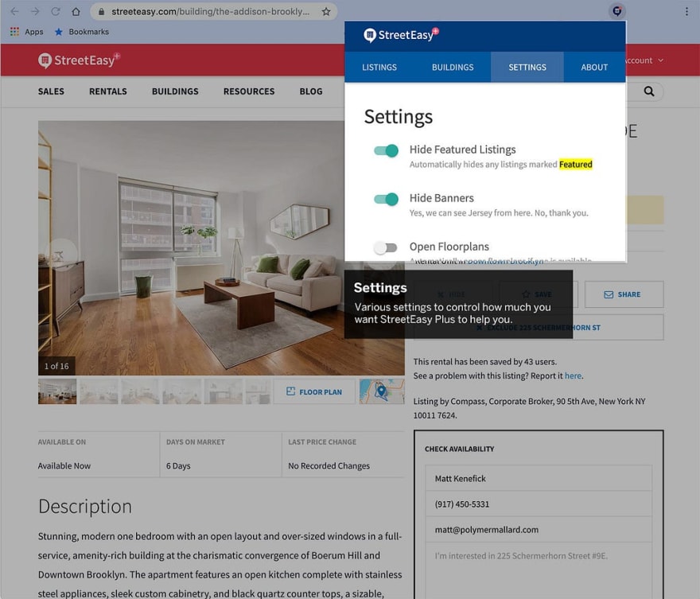Screen dimensions: 700x599
Task: Click the address bar URL
Action: coord(210,12)
